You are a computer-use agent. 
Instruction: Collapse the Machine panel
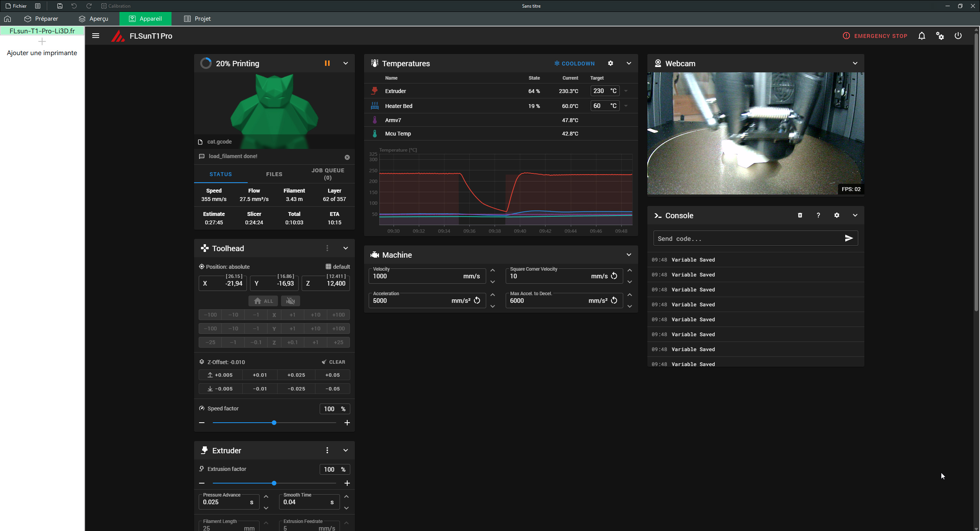click(x=629, y=255)
